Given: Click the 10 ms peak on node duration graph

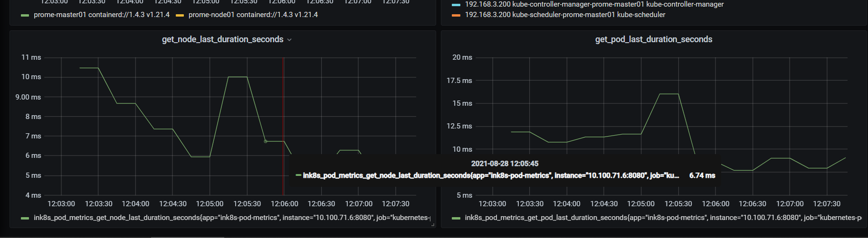Looking at the screenshot, I should pos(238,77).
